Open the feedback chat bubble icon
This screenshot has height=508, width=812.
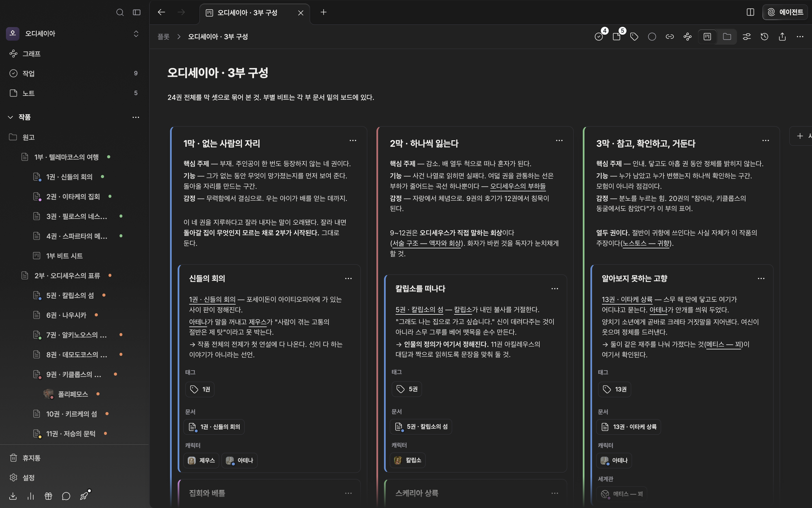pos(66,496)
